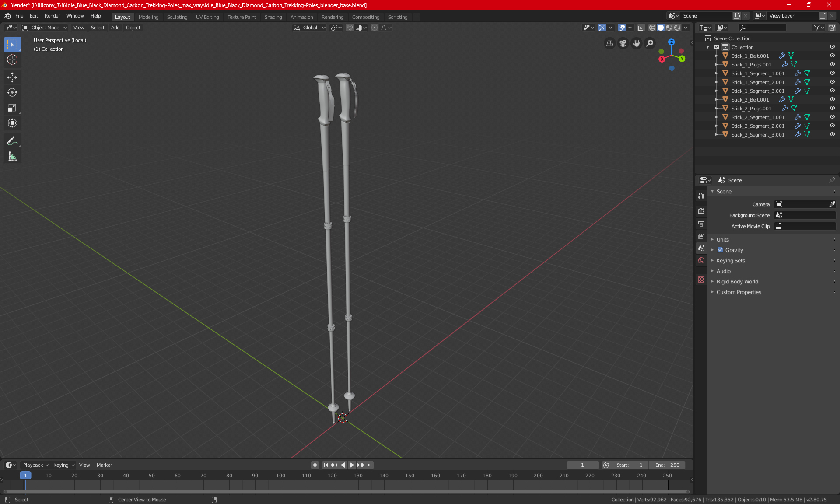This screenshot has height=504, width=840.
Task: Select the Measure tool
Action: point(12,156)
